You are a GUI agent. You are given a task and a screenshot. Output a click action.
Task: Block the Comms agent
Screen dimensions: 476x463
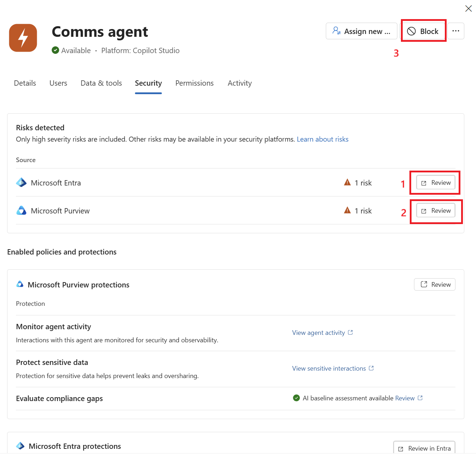coord(423,31)
